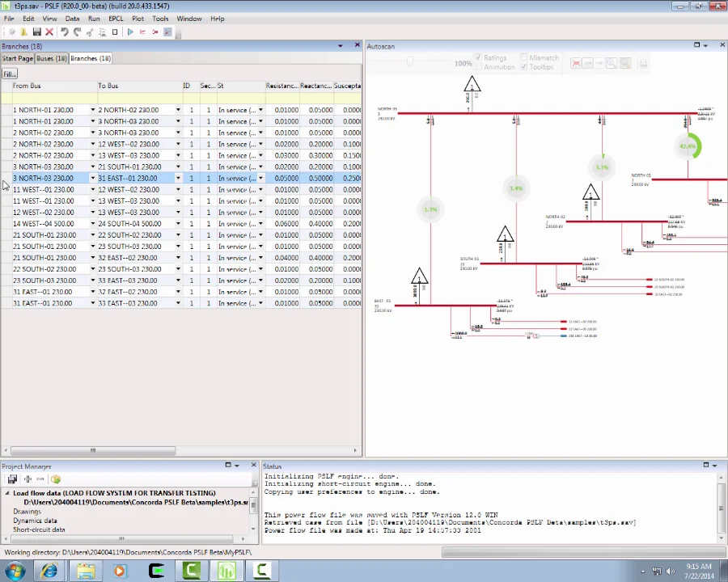Click the red chart toolbar icon after play
This screenshot has width=728, height=582.
point(143,32)
